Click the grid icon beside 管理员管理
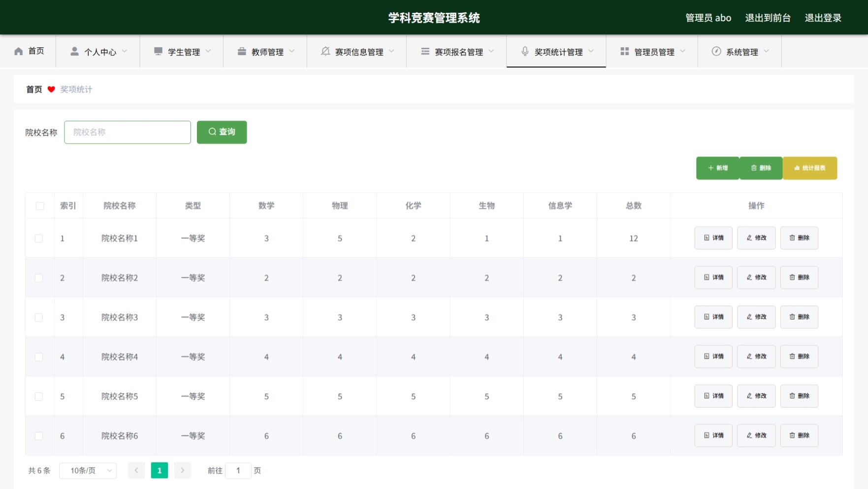The width and height of the screenshot is (868, 489). pos(625,51)
